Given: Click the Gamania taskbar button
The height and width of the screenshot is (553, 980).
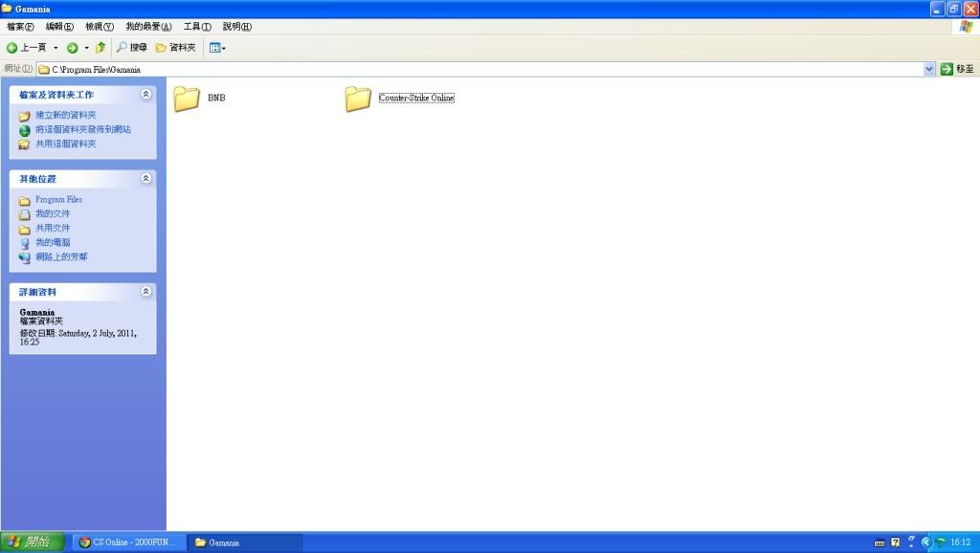Looking at the screenshot, I should pyautogui.click(x=247, y=542).
